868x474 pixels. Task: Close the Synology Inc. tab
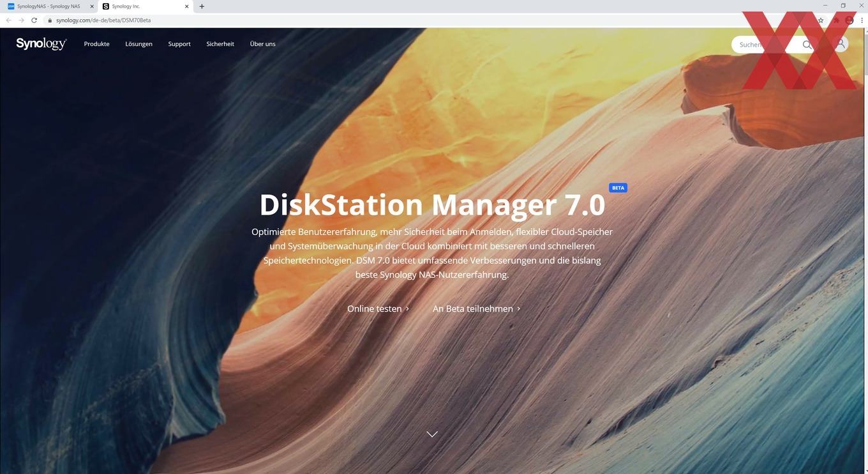pyautogui.click(x=186, y=6)
